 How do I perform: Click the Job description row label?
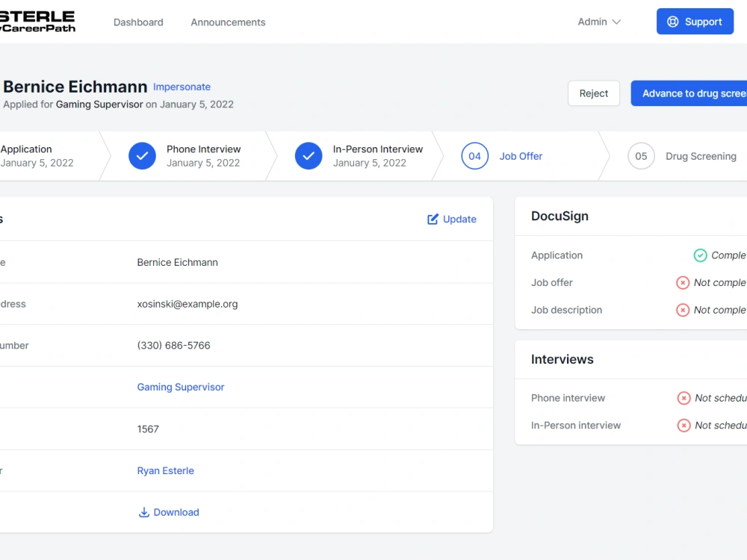[566, 310]
